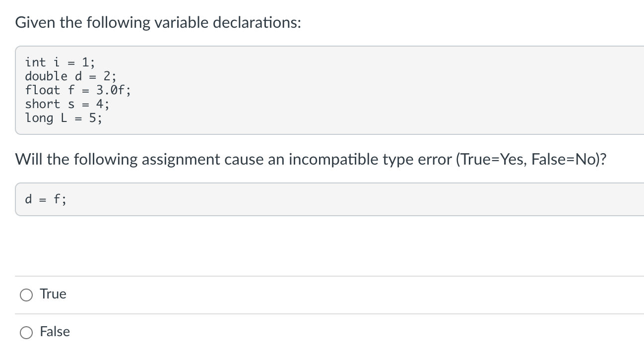Click the "long L = 5;" code line
Image resolution: width=644 pixels, height=355 pixels.
pyautogui.click(x=64, y=118)
